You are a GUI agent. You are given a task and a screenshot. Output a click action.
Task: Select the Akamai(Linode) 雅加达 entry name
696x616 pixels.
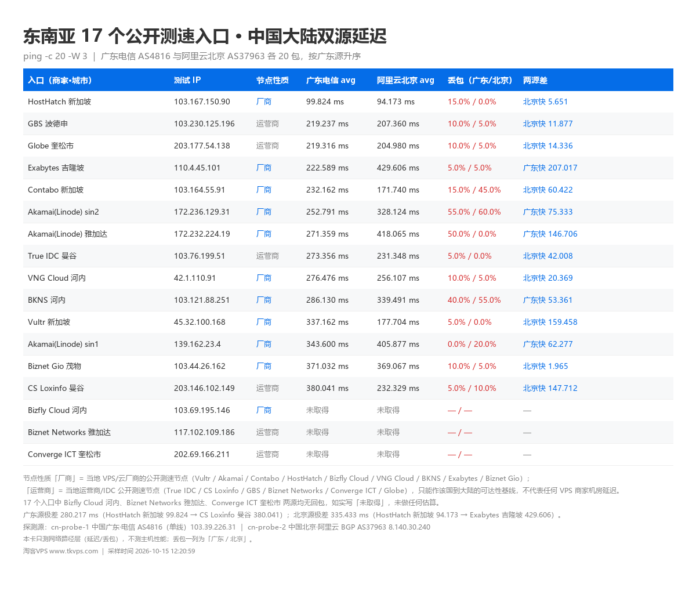[67, 234]
